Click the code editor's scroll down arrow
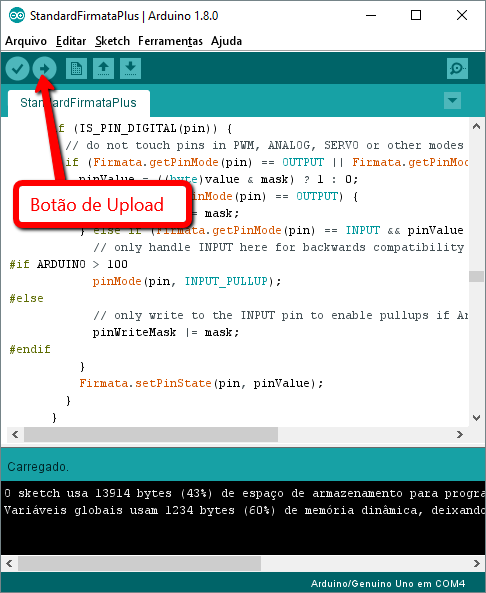The image size is (486, 593). [x=477, y=418]
